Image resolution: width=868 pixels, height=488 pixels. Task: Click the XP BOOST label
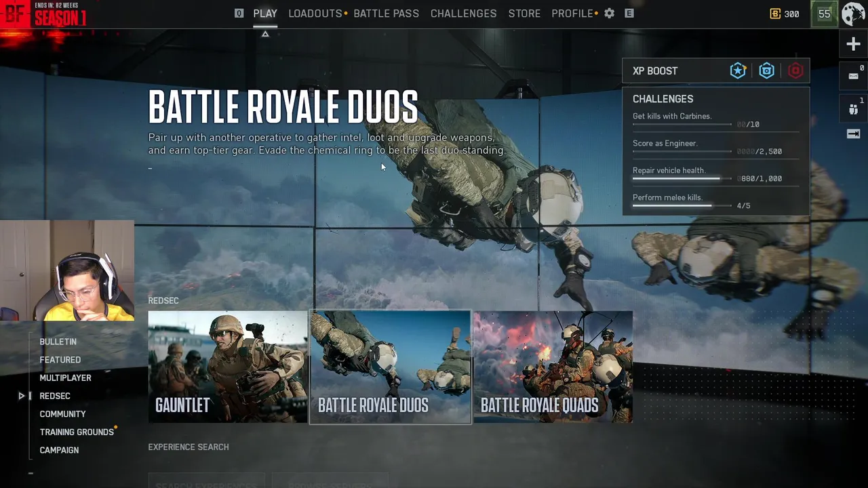coord(655,71)
